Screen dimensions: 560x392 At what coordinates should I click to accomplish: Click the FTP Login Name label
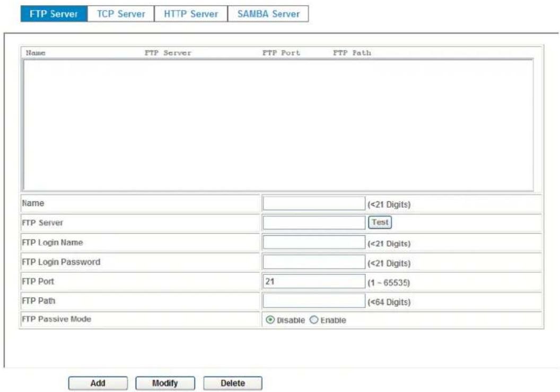52,242
